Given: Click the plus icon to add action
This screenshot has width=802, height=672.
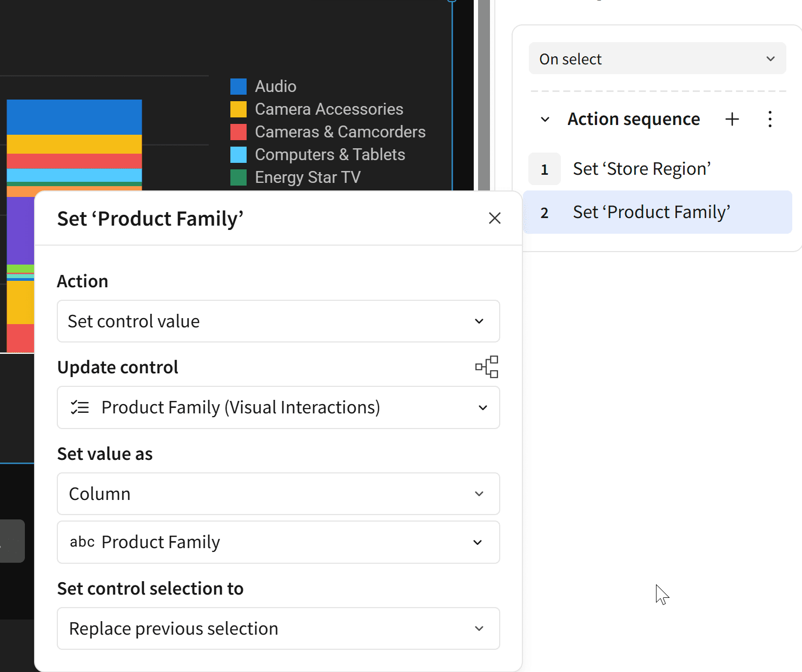Looking at the screenshot, I should (x=732, y=119).
